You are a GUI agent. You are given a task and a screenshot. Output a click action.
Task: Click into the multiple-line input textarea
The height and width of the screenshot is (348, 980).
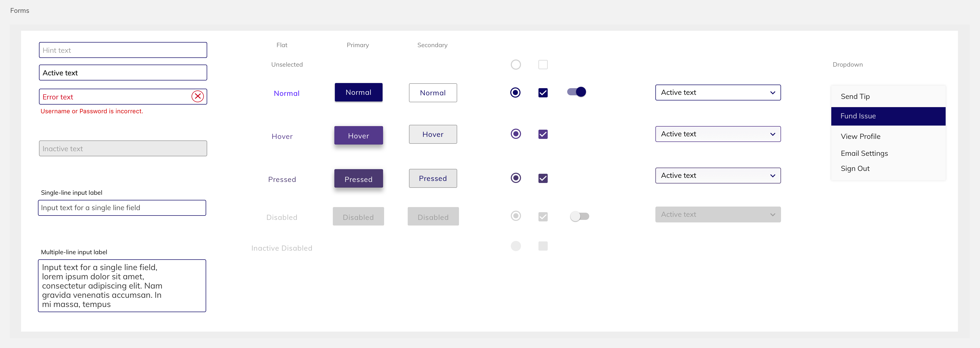[x=122, y=286]
